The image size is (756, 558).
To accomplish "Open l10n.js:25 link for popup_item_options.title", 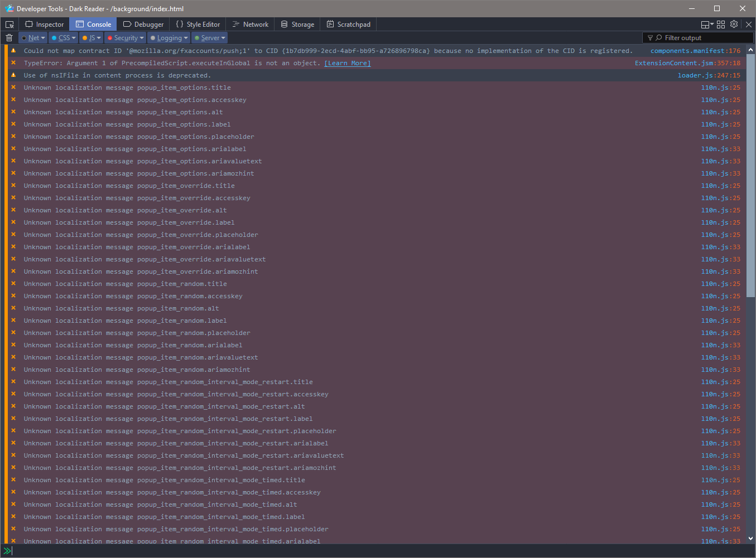I will [x=721, y=88].
